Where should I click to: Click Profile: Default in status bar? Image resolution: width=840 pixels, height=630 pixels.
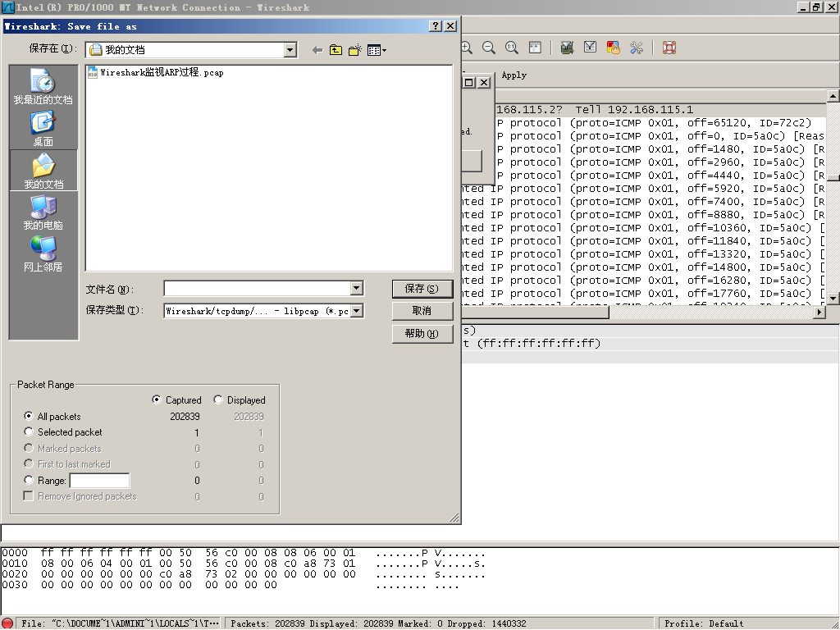(x=704, y=623)
